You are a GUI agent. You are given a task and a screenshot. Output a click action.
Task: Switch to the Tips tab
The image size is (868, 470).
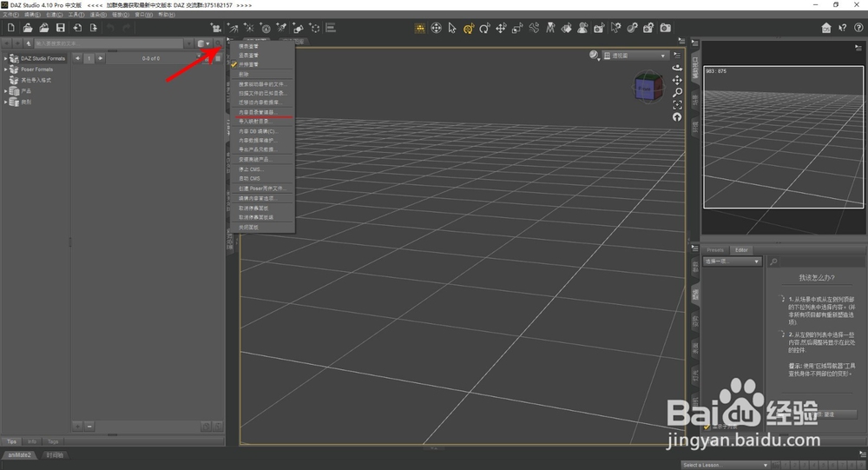coord(11,441)
